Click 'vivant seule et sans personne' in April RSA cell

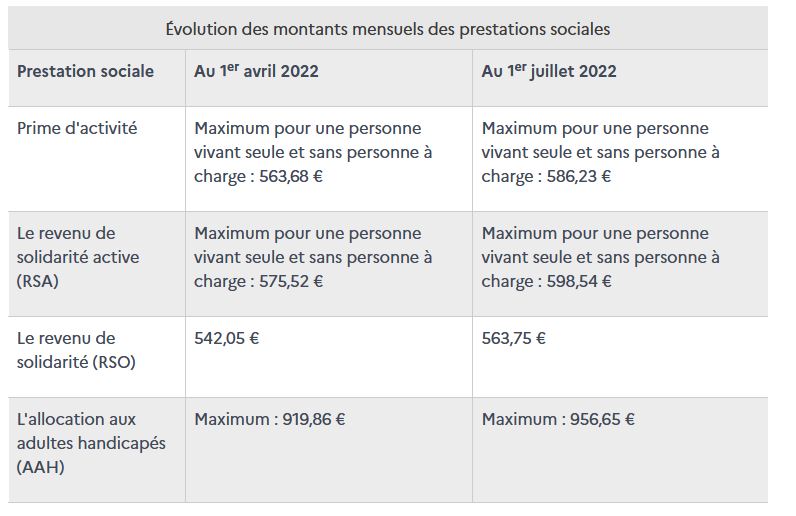pyautogui.click(x=306, y=257)
